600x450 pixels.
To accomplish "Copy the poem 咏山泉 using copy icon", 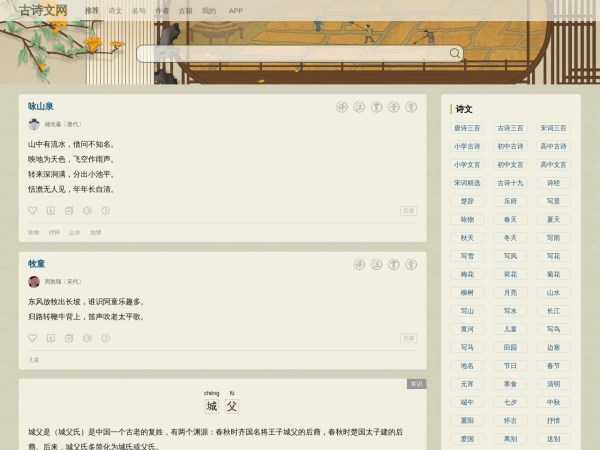I will [69, 211].
